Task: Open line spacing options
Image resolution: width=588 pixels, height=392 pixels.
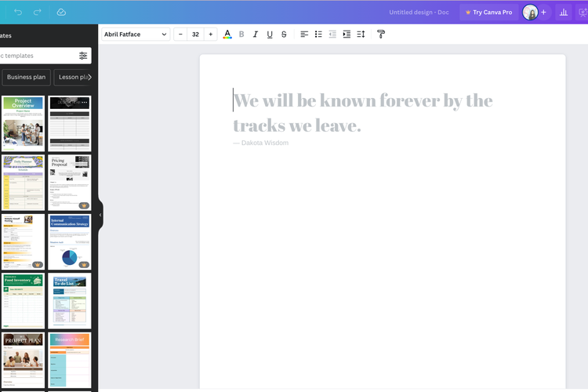Action: 361,34
